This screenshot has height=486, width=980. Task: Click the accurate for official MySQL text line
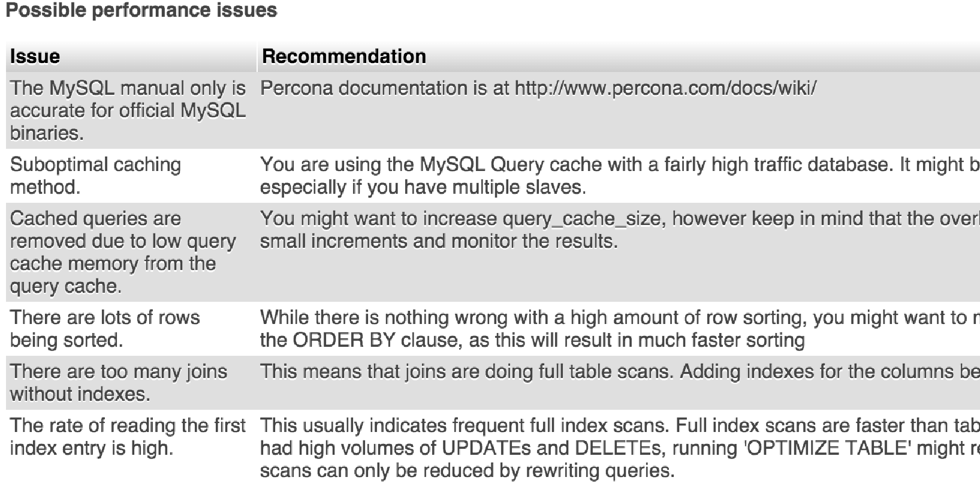[128, 111]
